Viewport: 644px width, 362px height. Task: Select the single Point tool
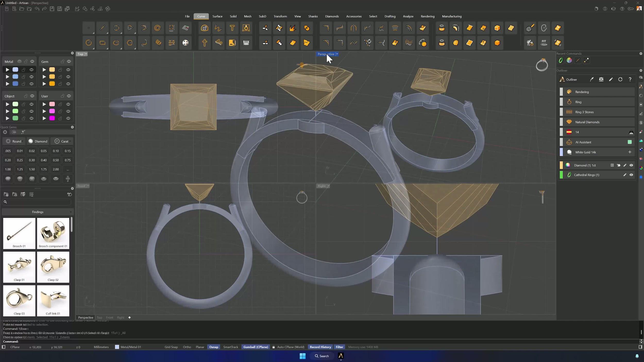click(89, 28)
